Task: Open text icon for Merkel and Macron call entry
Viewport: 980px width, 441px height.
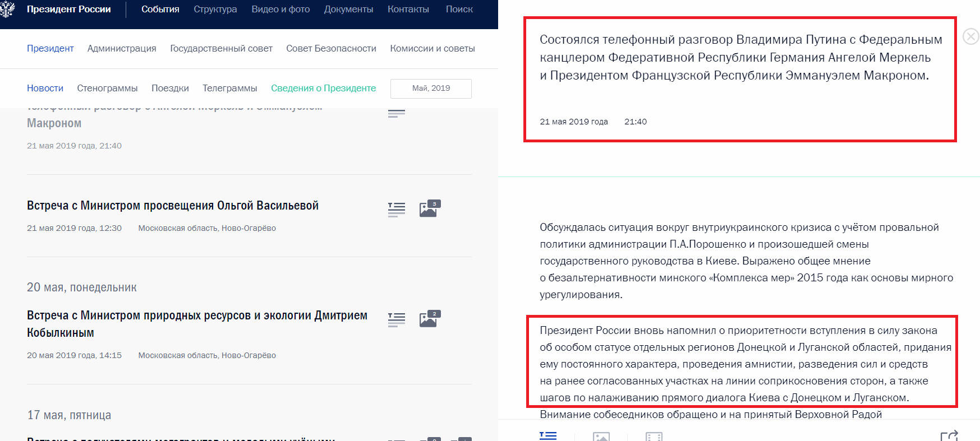Action: (x=397, y=113)
